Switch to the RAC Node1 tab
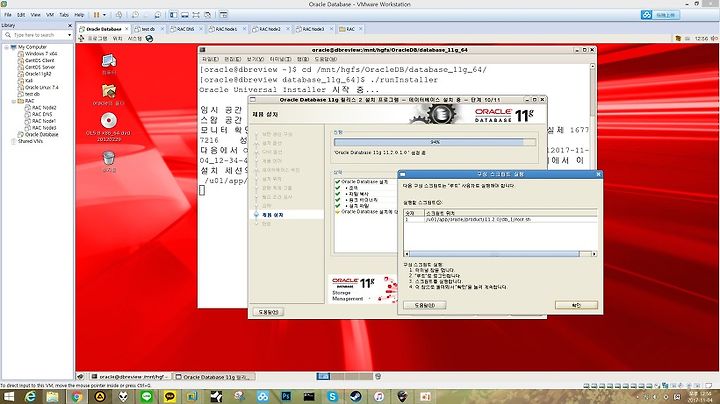Image resolution: width=720 pixels, height=404 pixels. pos(226,29)
